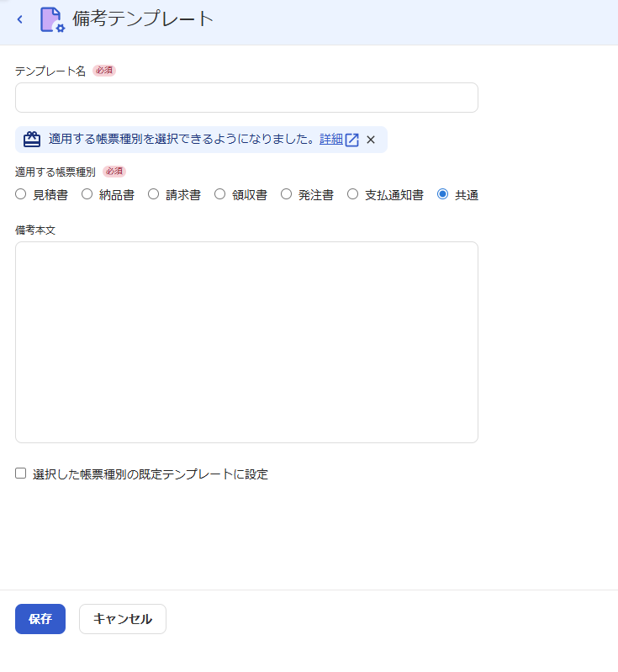Click the 保存 button
Viewport: 618px width, 672px height.
(40, 619)
